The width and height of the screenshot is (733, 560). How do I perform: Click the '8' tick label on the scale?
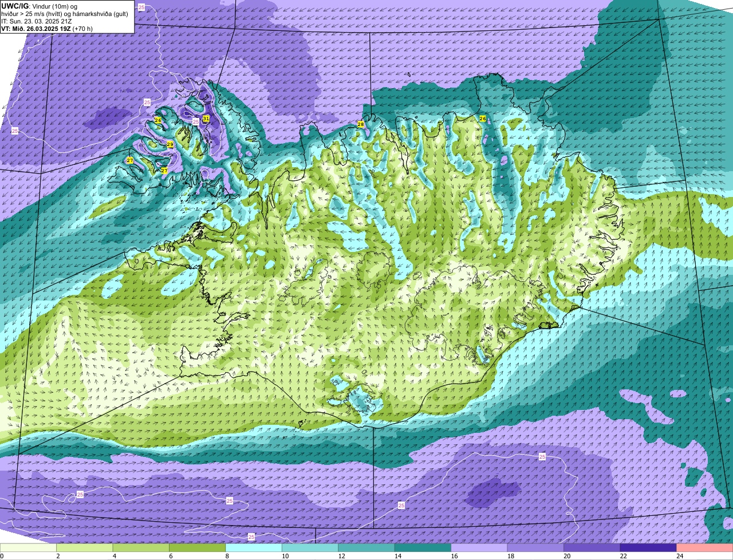point(227,555)
